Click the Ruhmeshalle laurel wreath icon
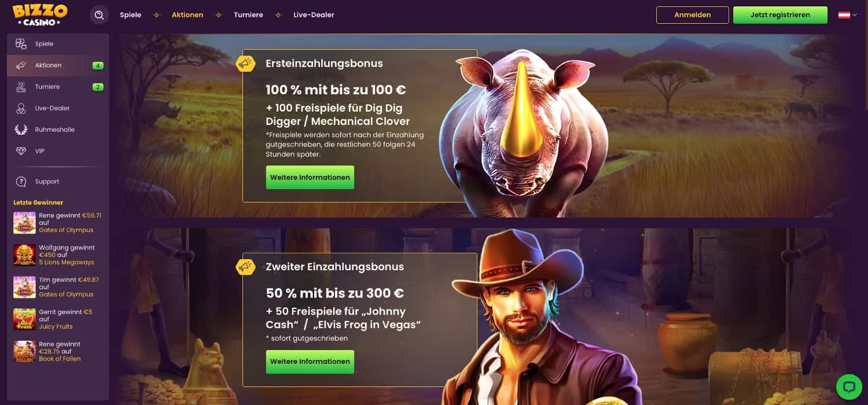Viewport: 868px width, 405px height. click(21, 130)
